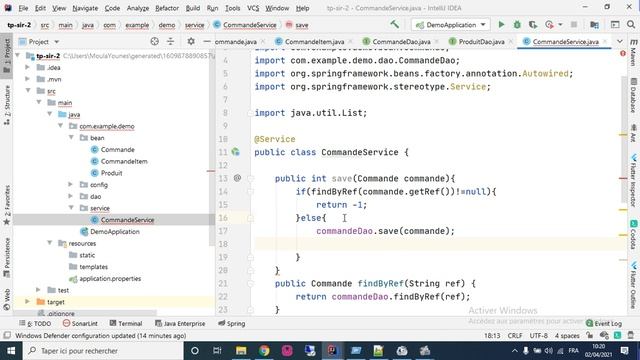Open the DemoApplication run configuration dropdown
This screenshot has height=360, width=640.
451,25
